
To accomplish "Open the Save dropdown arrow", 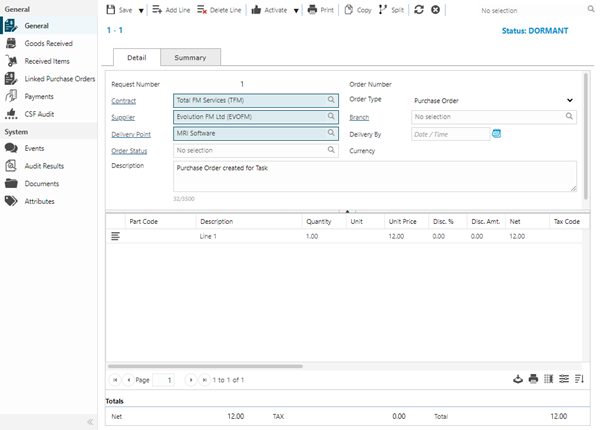I will tap(141, 10).
